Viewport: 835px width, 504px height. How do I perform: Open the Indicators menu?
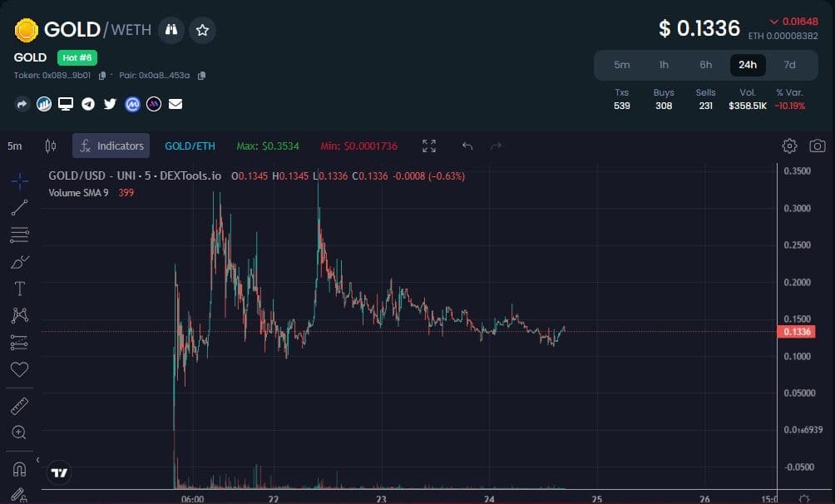click(x=111, y=146)
